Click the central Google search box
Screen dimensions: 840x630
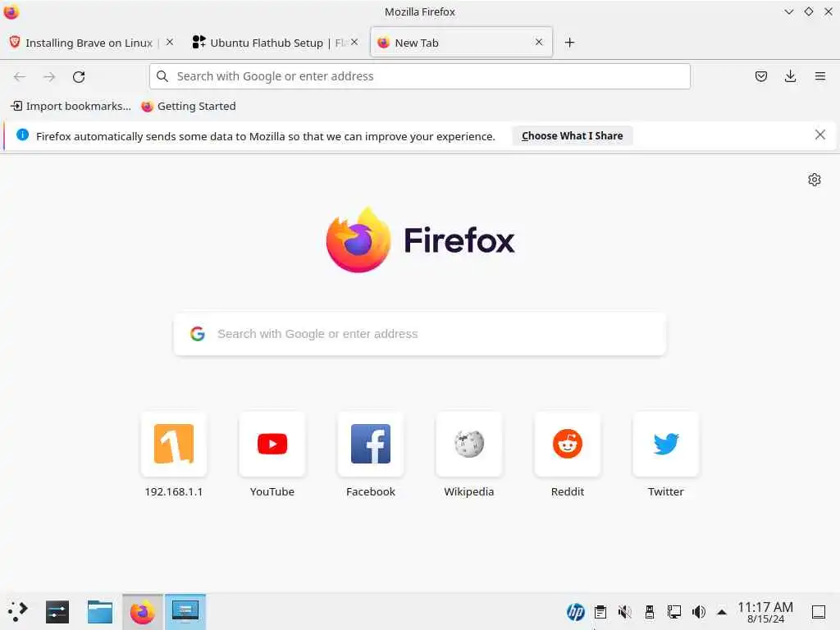coord(419,334)
